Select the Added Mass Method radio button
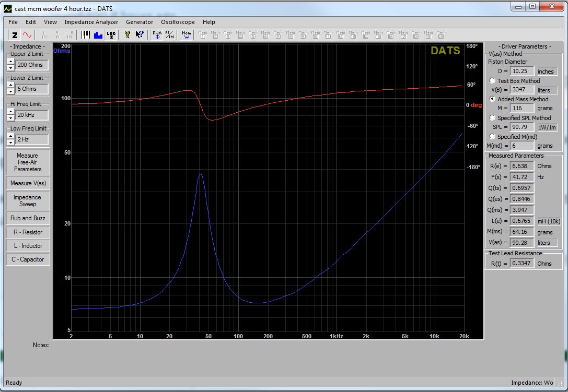Screen dimensions: 568x392 [x=493, y=99]
